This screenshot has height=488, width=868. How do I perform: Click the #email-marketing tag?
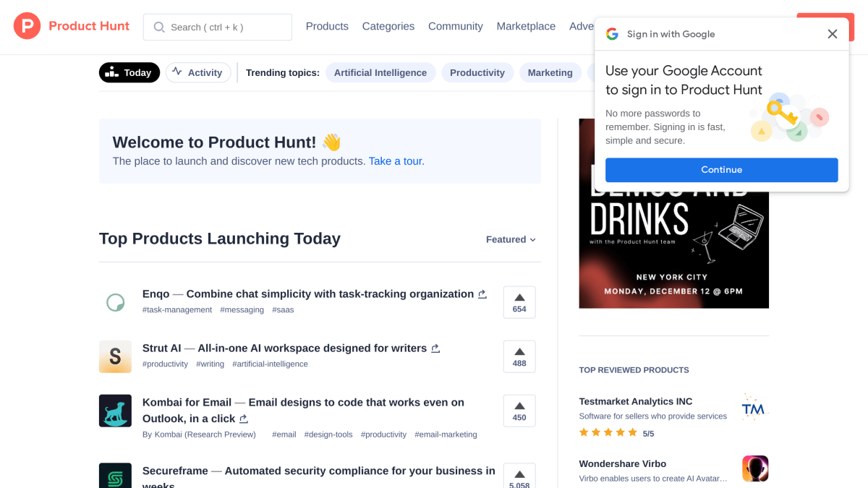point(446,435)
